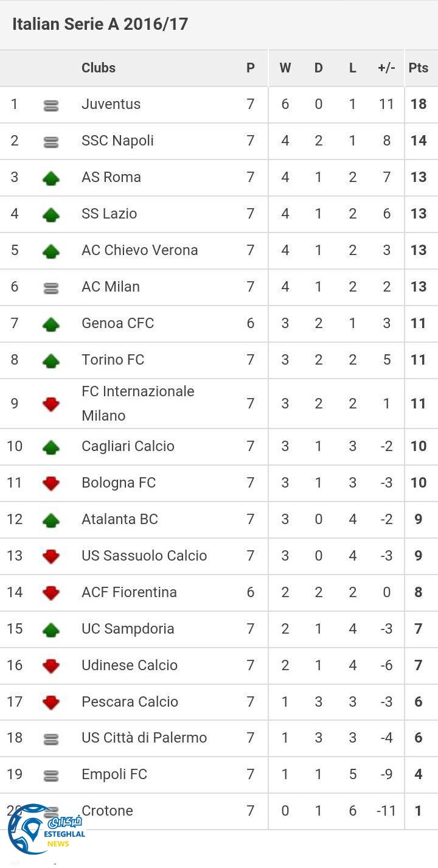Click the grey unchanged icon beside AC Milan
Screen dimensions: 438x868
coord(51,288)
